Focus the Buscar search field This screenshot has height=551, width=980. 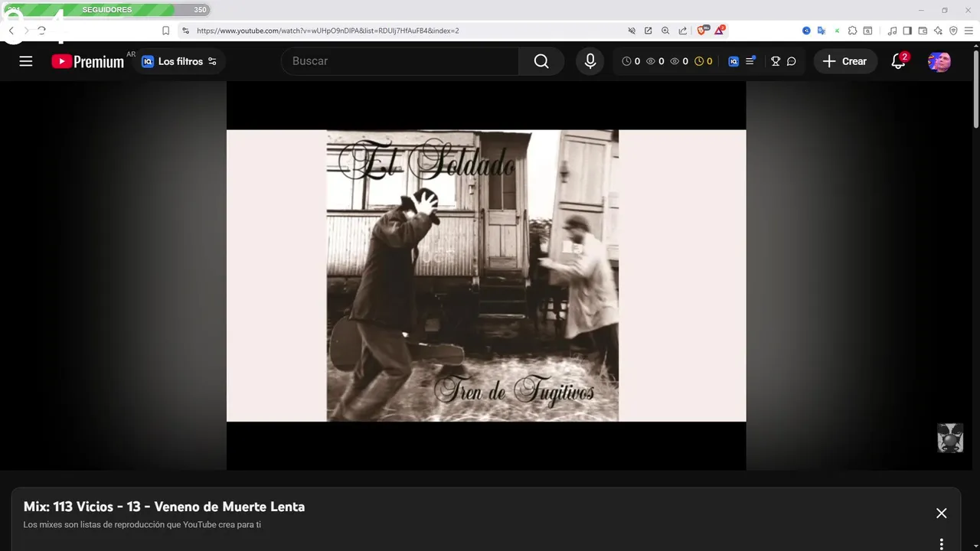pos(400,61)
